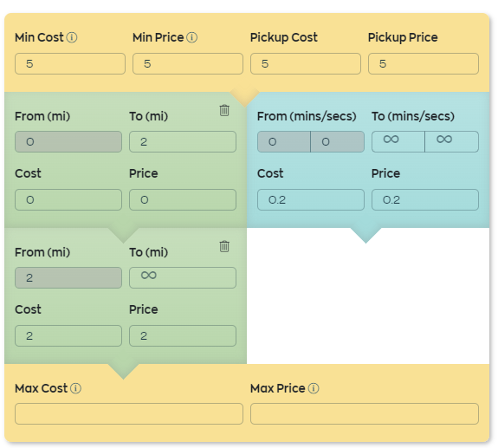Edit the Cost field of the 0–2 mi band
The image size is (498, 448).
pos(68,200)
